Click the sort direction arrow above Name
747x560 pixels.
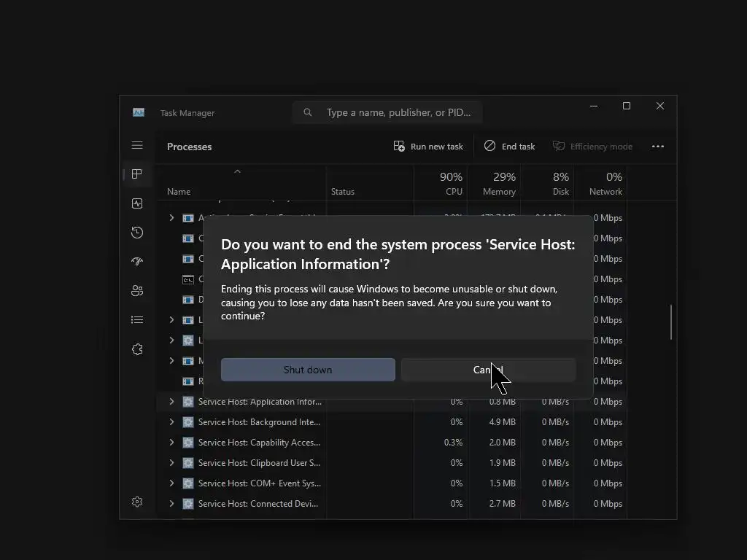click(237, 171)
